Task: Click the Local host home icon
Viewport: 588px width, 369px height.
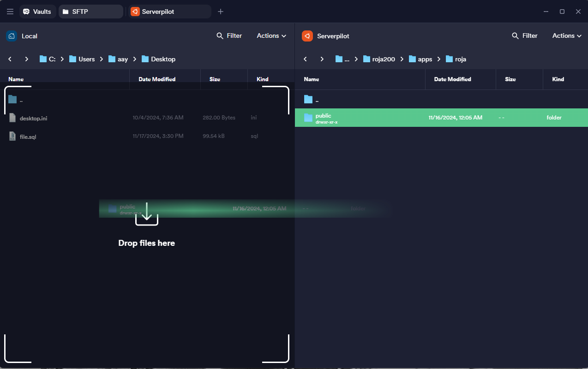Action: tap(12, 36)
